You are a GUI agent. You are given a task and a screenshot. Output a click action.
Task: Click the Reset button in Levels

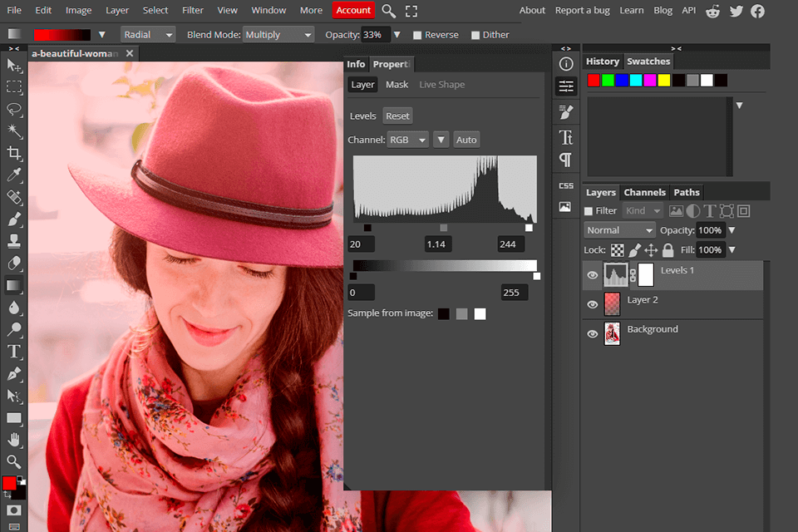tap(397, 116)
